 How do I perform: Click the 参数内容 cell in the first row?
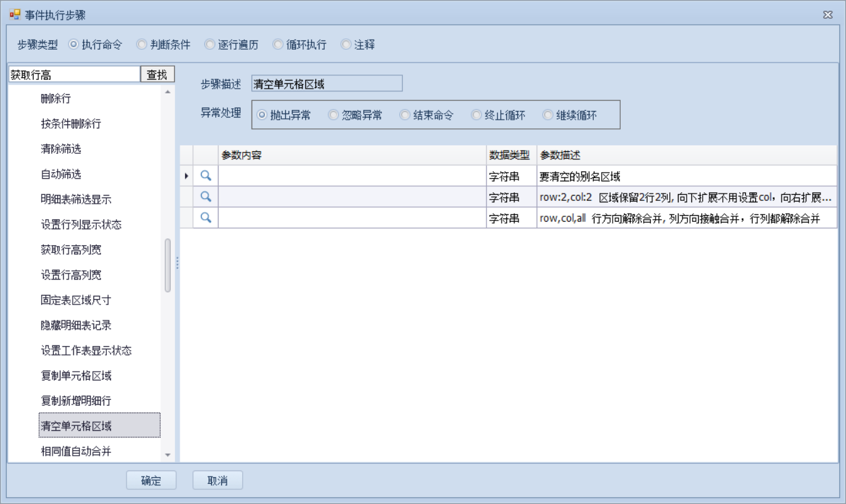[x=352, y=176]
